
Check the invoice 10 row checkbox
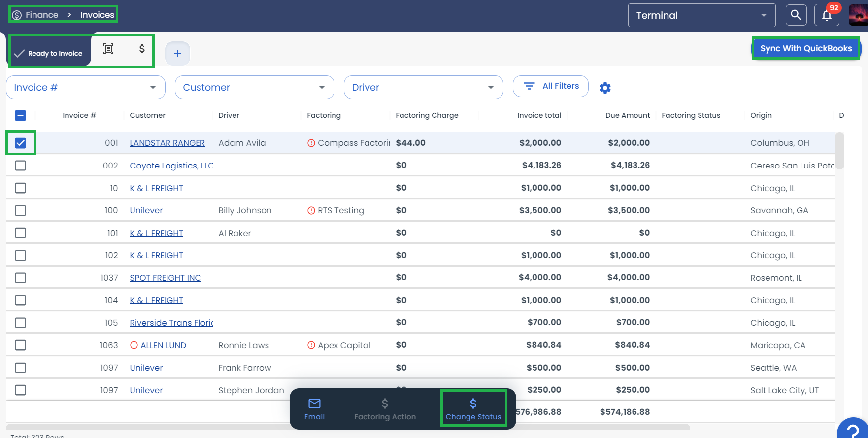pos(20,188)
